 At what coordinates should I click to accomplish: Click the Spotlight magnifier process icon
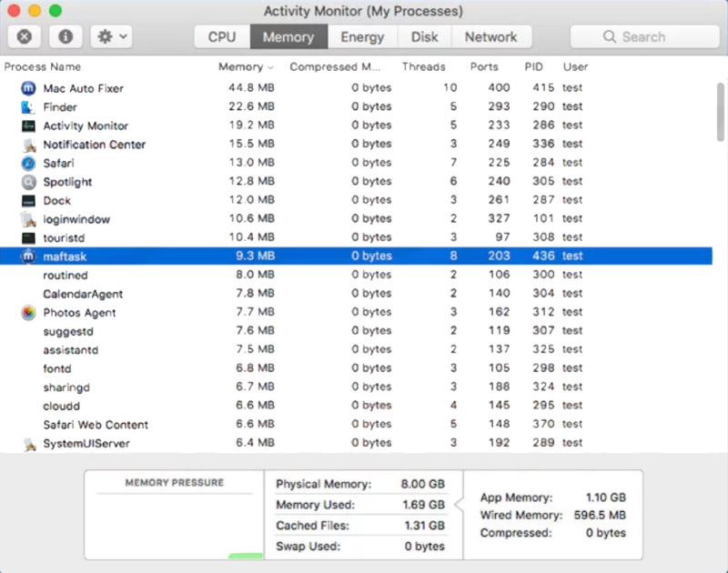click(27, 182)
